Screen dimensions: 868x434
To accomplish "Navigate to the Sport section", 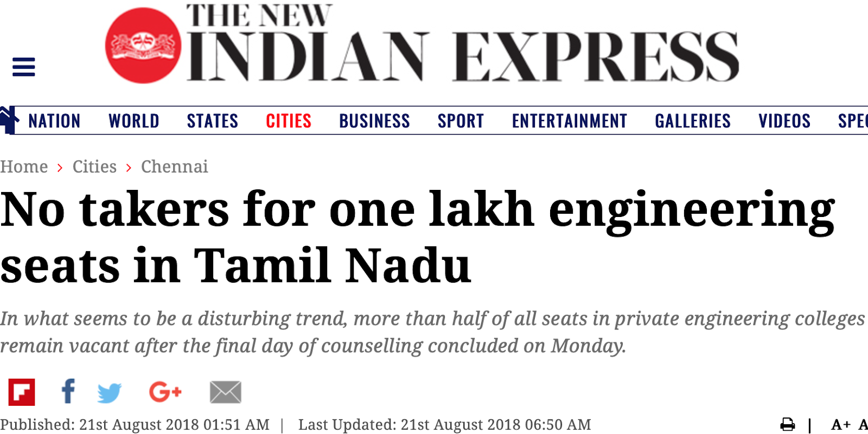I will 461,121.
